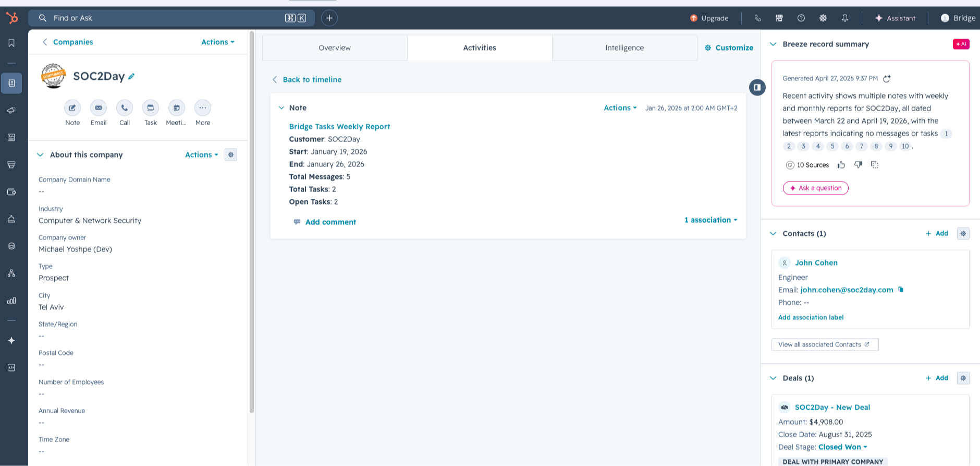Switch to the Overview tab

[335, 47]
